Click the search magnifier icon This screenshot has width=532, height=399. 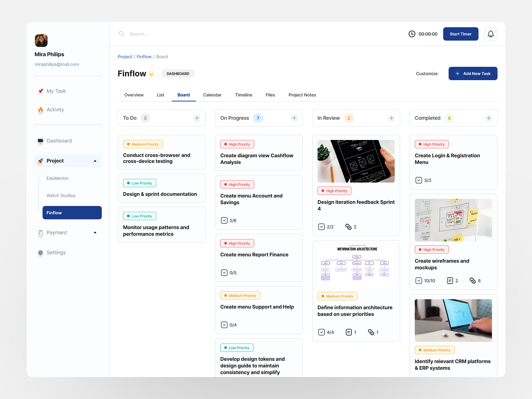click(122, 34)
